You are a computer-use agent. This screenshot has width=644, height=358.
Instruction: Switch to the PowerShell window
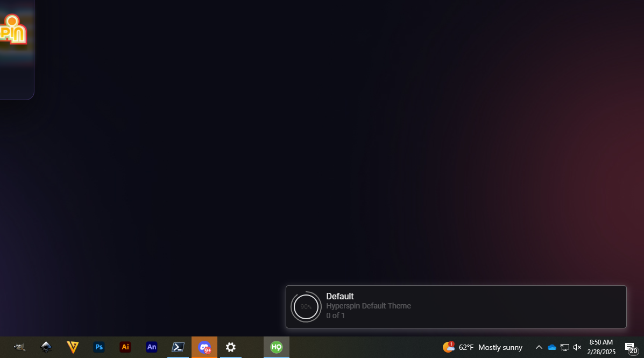tap(178, 347)
